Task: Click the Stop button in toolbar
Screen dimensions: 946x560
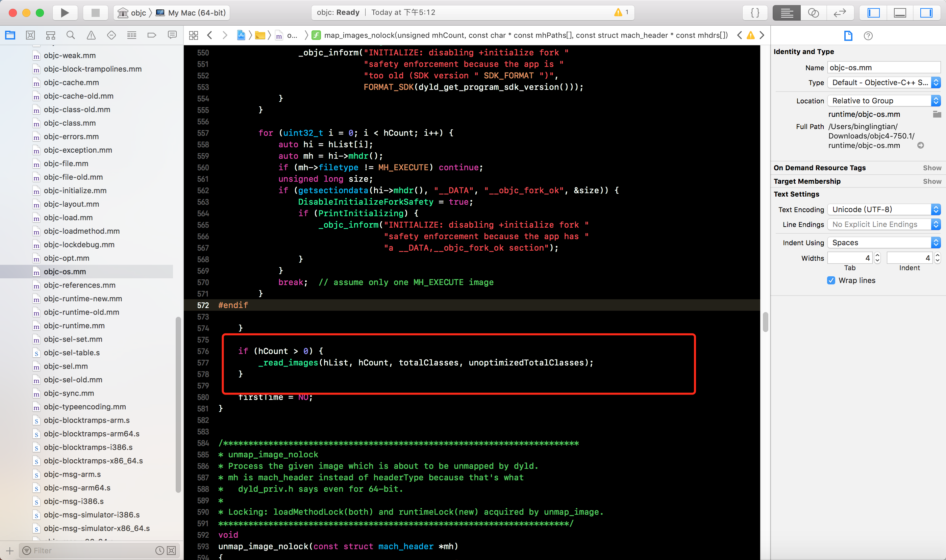Action: pos(96,13)
